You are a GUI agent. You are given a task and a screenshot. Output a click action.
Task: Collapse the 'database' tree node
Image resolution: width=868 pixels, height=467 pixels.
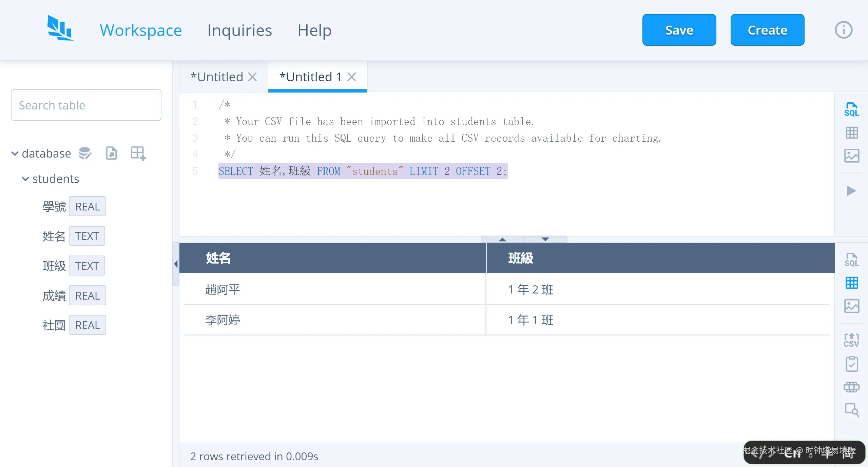[x=14, y=153]
